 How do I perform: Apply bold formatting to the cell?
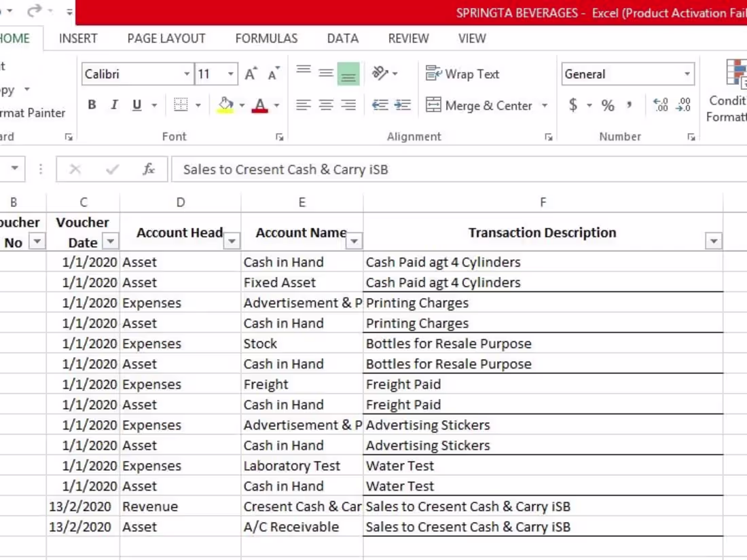pyautogui.click(x=92, y=105)
